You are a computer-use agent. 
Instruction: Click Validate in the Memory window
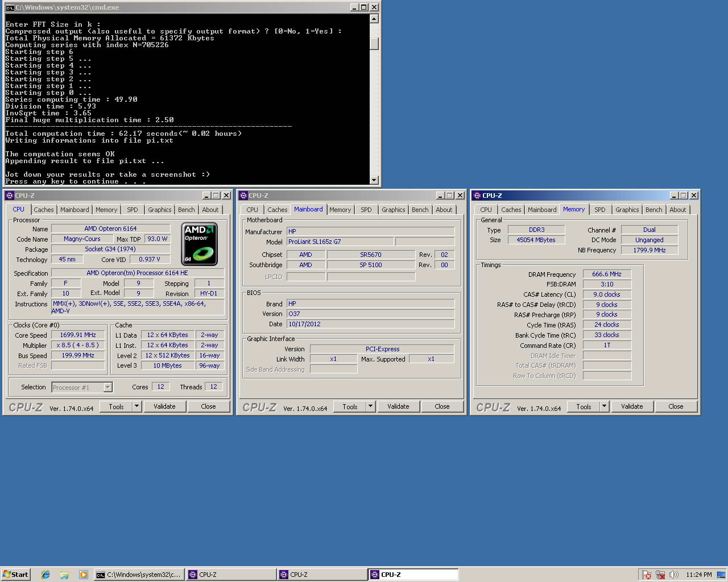pyautogui.click(x=632, y=406)
